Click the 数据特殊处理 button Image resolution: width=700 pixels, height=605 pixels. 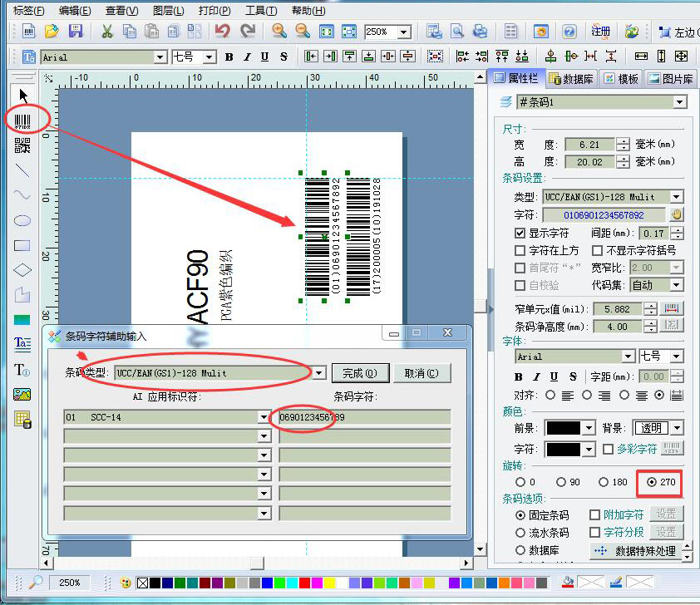pyautogui.click(x=637, y=551)
